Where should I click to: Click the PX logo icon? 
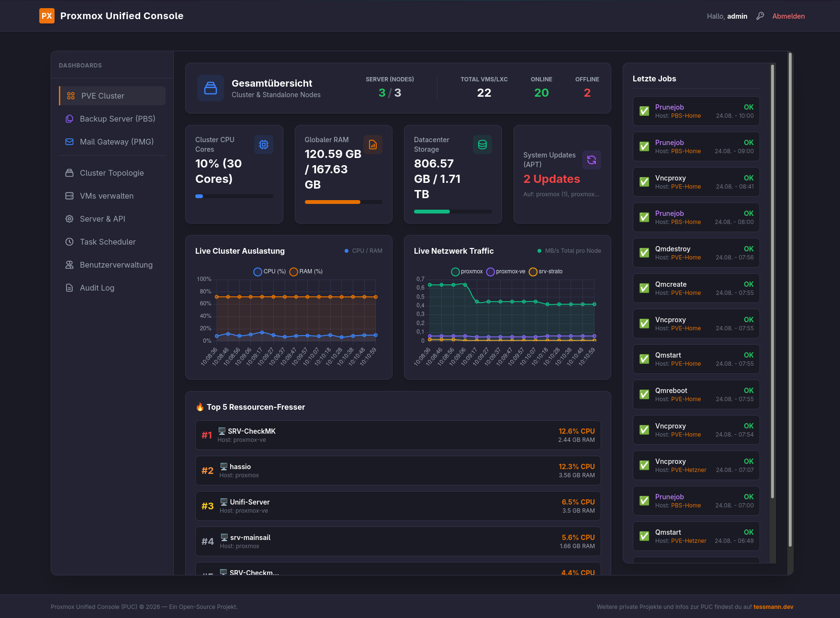pos(47,16)
